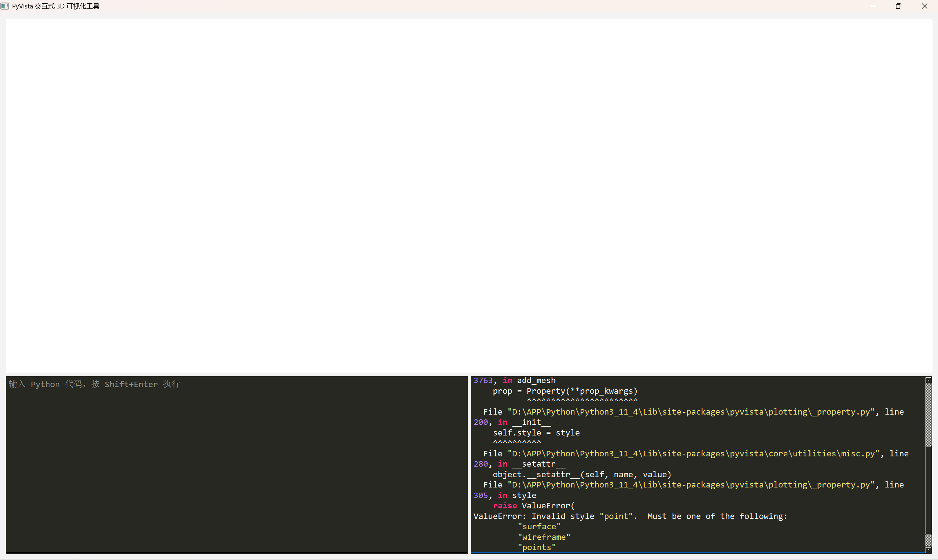Click the empty white 3D render viewport

pyautogui.click(x=468, y=196)
